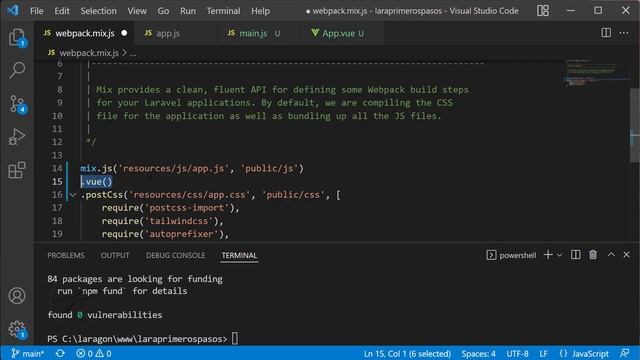Click the main* branch indicator
This screenshot has width=640, height=360.
pyautogui.click(x=27, y=353)
